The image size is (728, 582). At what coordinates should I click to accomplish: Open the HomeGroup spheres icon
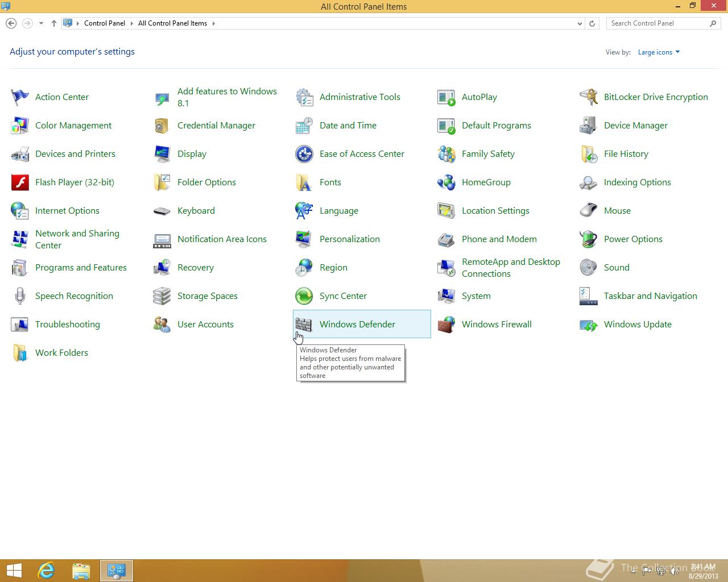tap(446, 182)
